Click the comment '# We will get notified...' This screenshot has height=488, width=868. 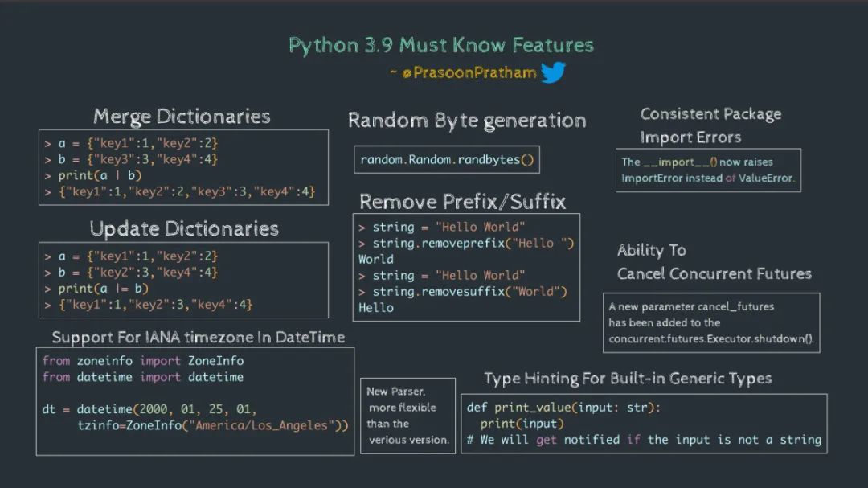coord(644,440)
